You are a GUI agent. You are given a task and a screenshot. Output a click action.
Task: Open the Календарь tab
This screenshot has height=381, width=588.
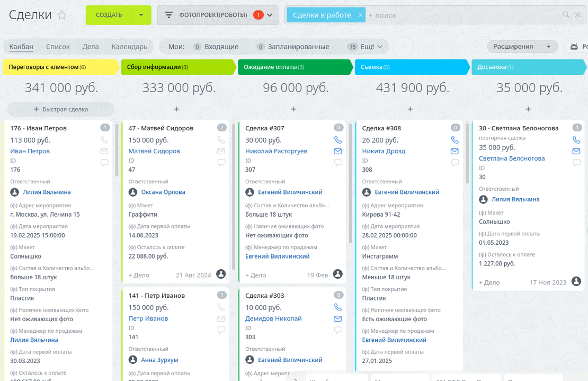click(129, 47)
